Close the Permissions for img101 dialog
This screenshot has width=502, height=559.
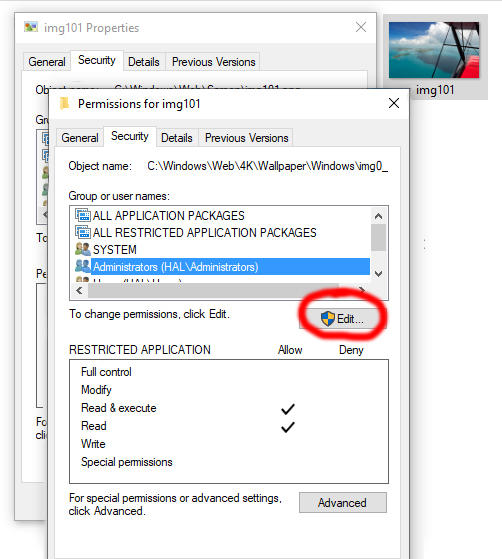pyautogui.click(x=394, y=103)
